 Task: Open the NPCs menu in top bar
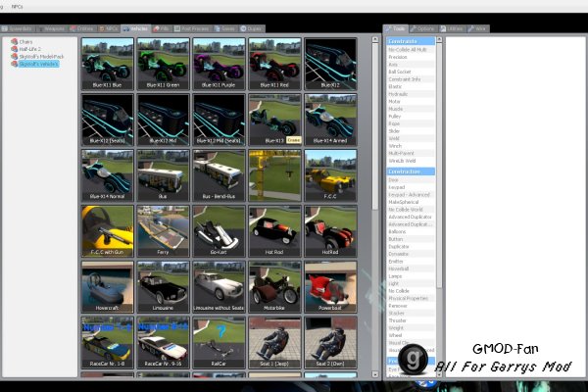coord(17,7)
